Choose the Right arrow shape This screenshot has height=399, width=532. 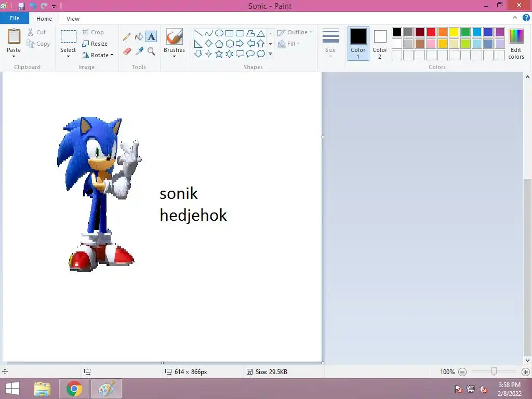[240, 44]
